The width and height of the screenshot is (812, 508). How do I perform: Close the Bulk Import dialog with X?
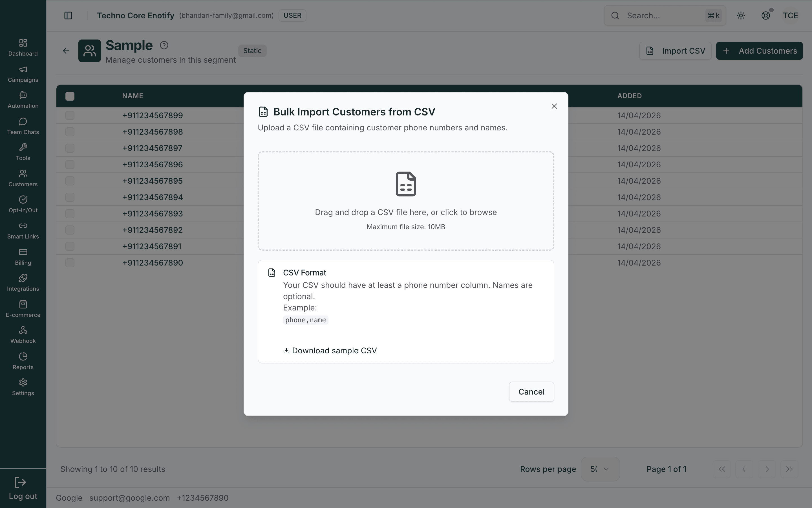(x=554, y=106)
